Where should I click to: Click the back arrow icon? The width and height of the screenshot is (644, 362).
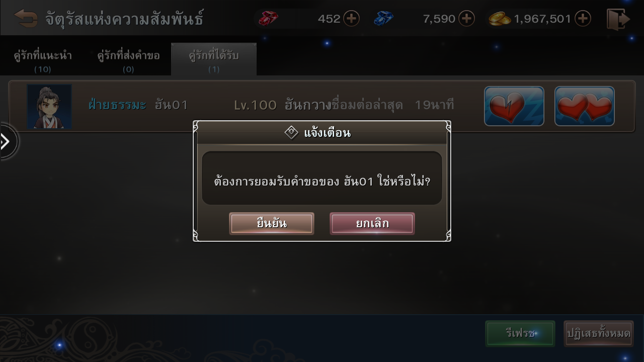(x=26, y=19)
